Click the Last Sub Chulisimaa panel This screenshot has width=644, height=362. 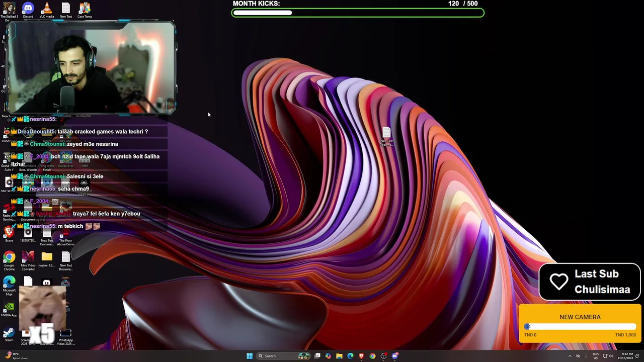[590, 282]
